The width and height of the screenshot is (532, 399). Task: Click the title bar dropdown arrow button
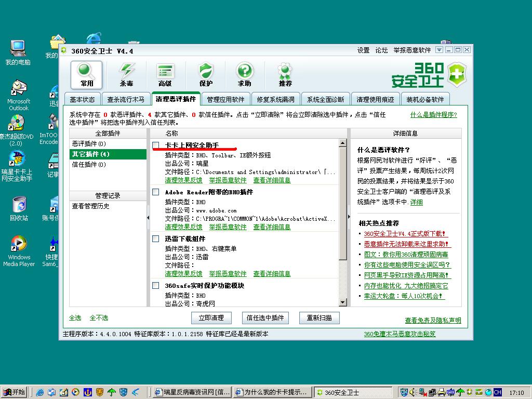pyautogui.click(x=439, y=50)
